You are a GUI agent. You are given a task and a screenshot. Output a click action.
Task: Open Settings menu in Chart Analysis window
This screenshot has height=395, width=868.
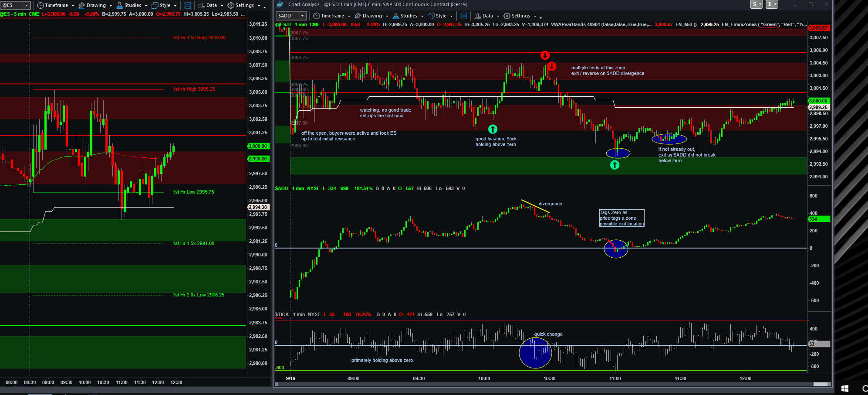(x=520, y=16)
